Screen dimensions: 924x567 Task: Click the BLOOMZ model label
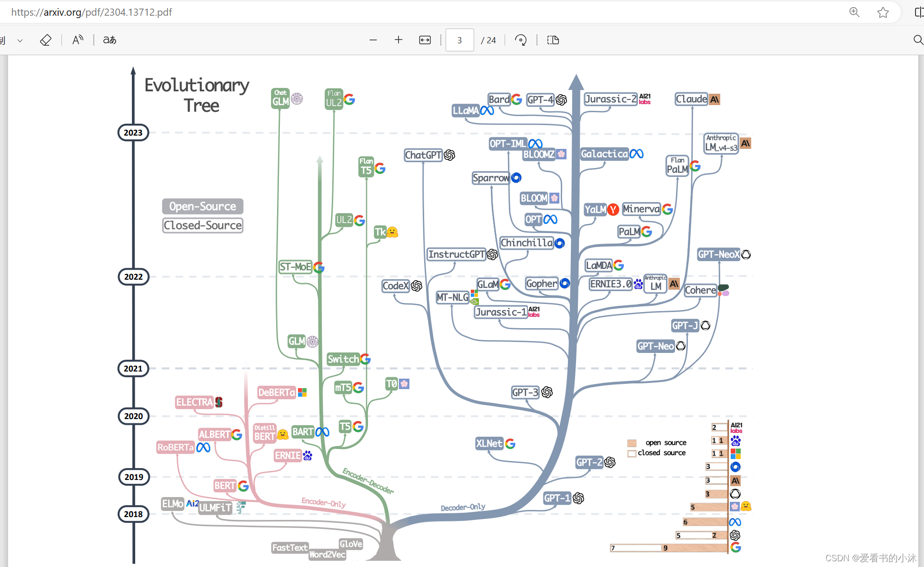pos(539,155)
